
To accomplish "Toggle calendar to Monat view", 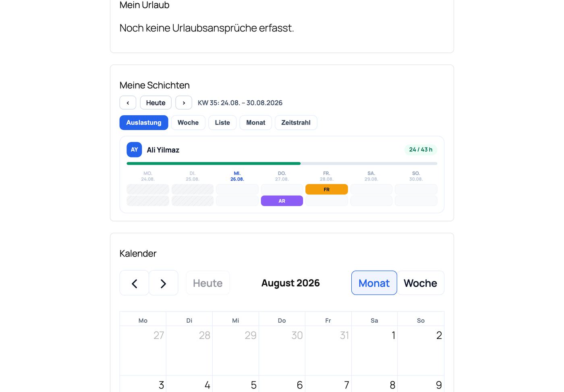I will click(x=374, y=283).
